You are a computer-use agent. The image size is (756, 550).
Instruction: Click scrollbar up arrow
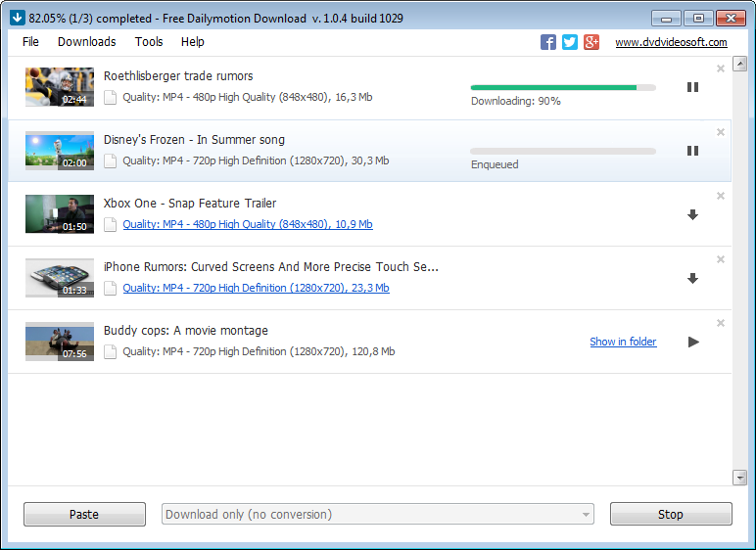pyautogui.click(x=739, y=64)
